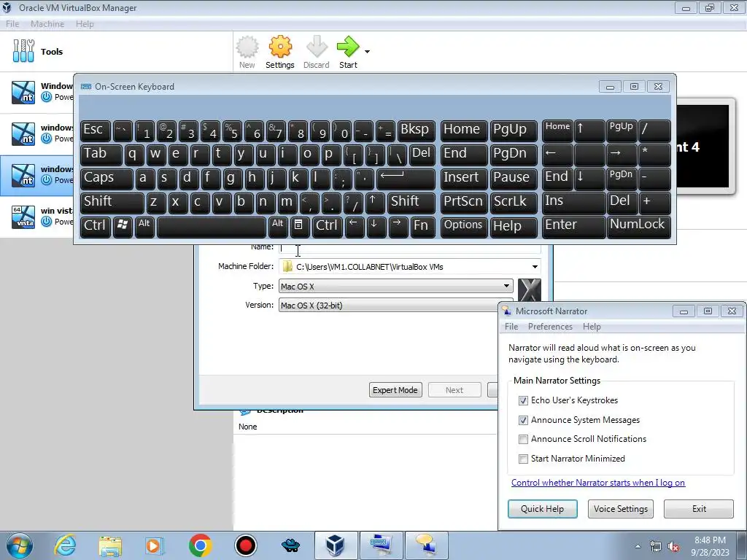Toggle Announce System Messages checkbox
The height and width of the screenshot is (560, 747).
point(523,420)
